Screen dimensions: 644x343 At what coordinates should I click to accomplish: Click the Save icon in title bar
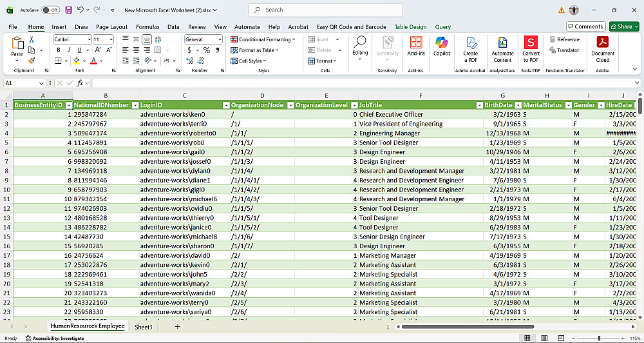pos(68,10)
